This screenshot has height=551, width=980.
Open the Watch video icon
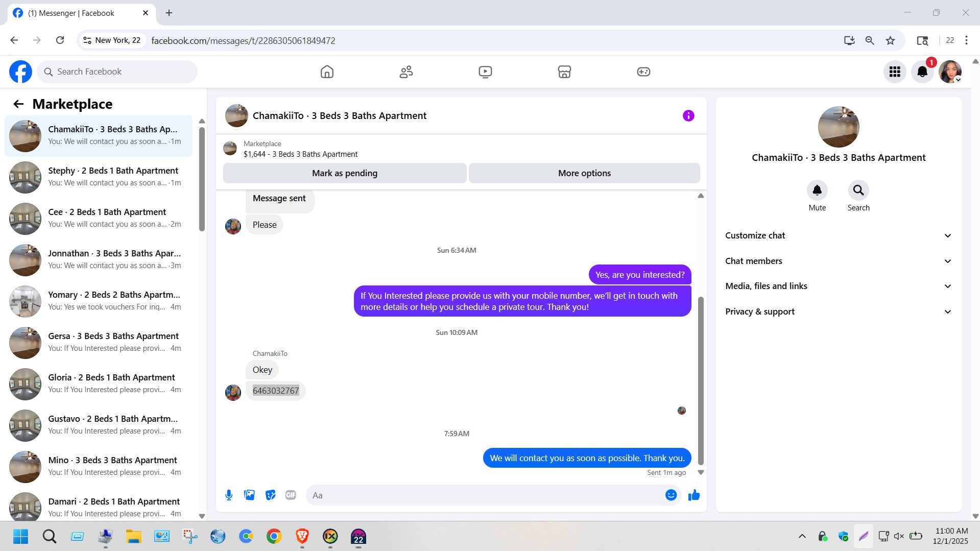pos(485,72)
